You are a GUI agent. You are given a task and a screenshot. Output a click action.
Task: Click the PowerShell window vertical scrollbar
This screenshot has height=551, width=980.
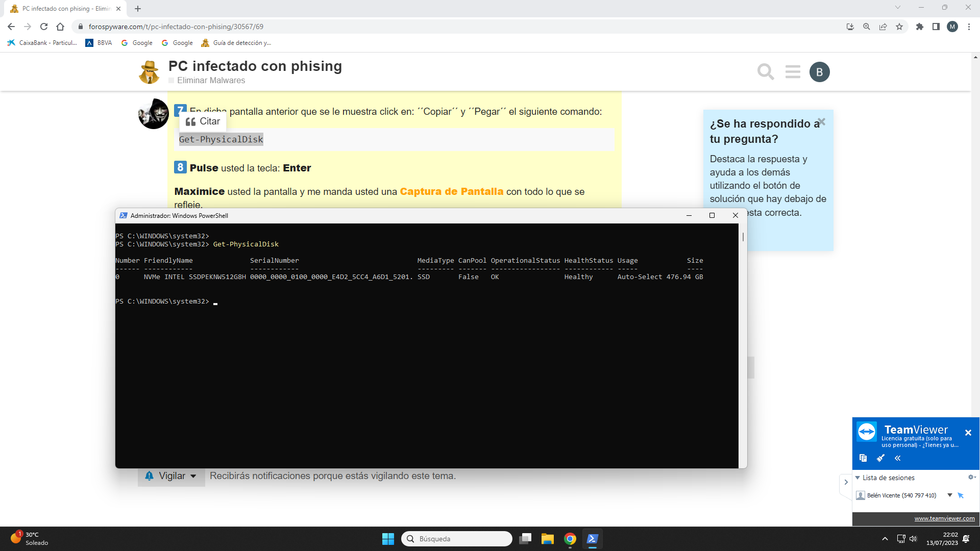(743, 237)
